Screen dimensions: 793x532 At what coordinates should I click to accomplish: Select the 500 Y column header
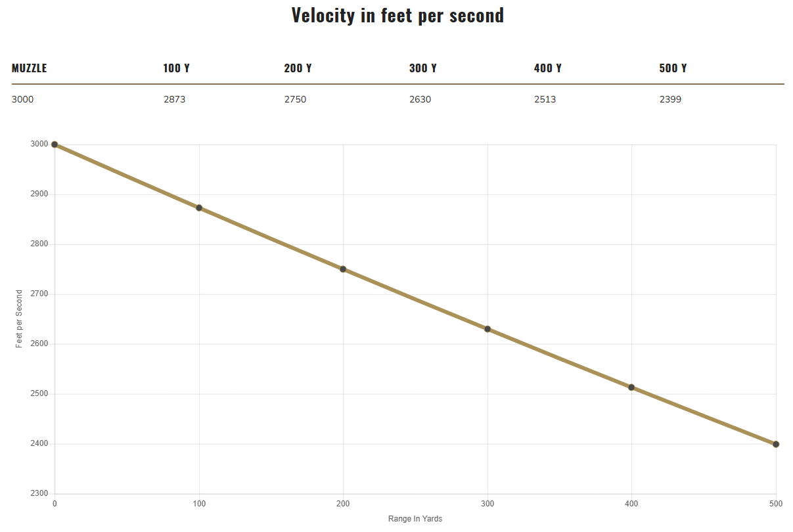click(673, 68)
